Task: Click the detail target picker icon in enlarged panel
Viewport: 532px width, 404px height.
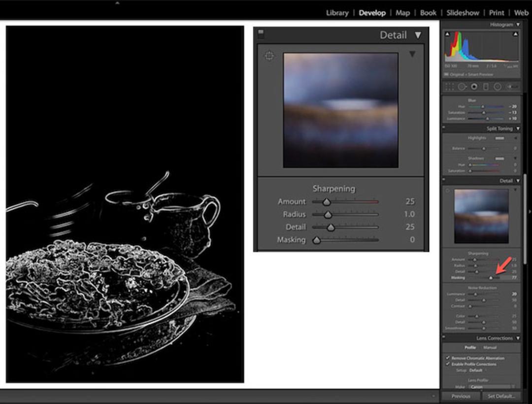Action: (269, 56)
